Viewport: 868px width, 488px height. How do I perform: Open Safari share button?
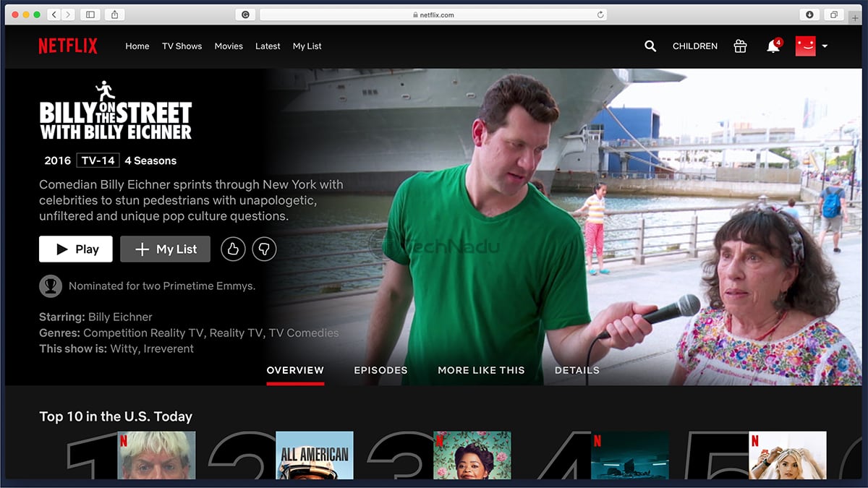(115, 14)
